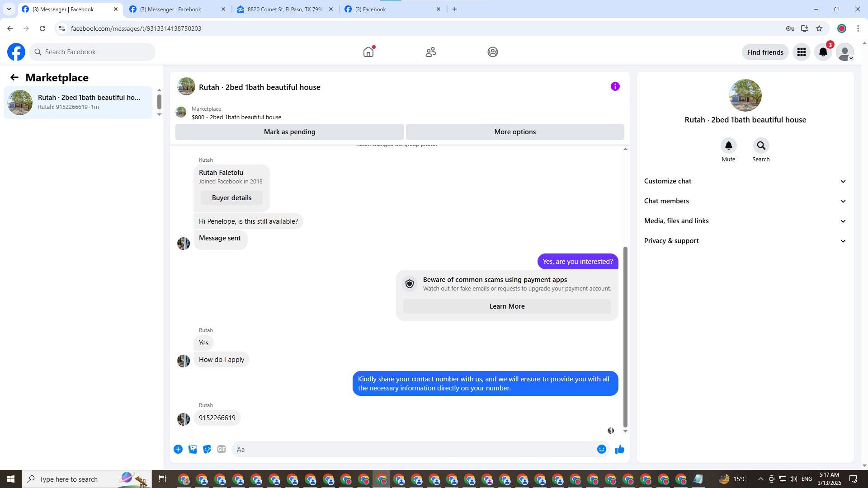Expand Chat members section
Image resolution: width=868 pixels, height=488 pixels.
coord(745,201)
